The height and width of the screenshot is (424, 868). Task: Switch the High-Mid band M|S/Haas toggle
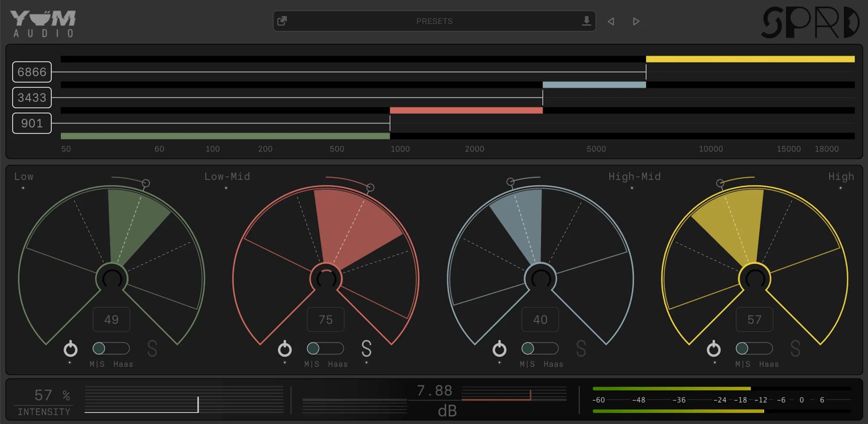(539, 348)
